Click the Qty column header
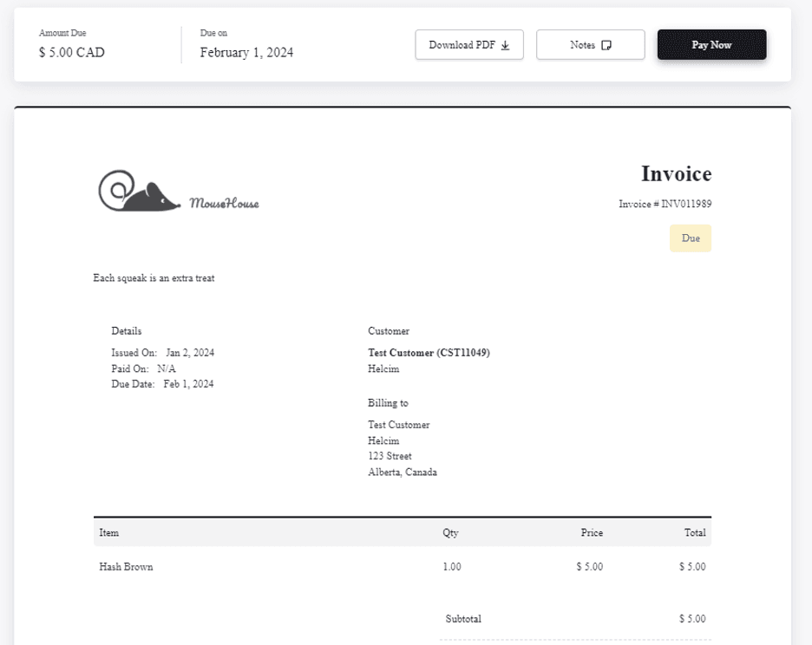 [450, 532]
